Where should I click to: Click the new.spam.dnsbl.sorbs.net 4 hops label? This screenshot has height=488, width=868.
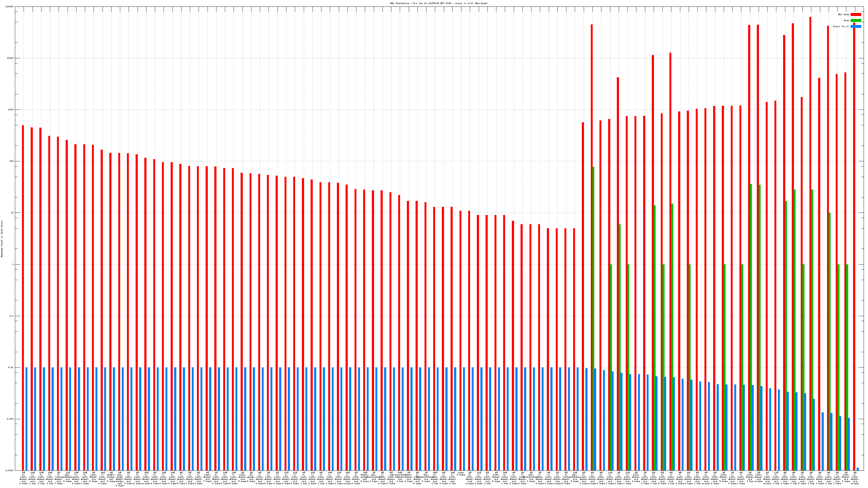(120, 479)
